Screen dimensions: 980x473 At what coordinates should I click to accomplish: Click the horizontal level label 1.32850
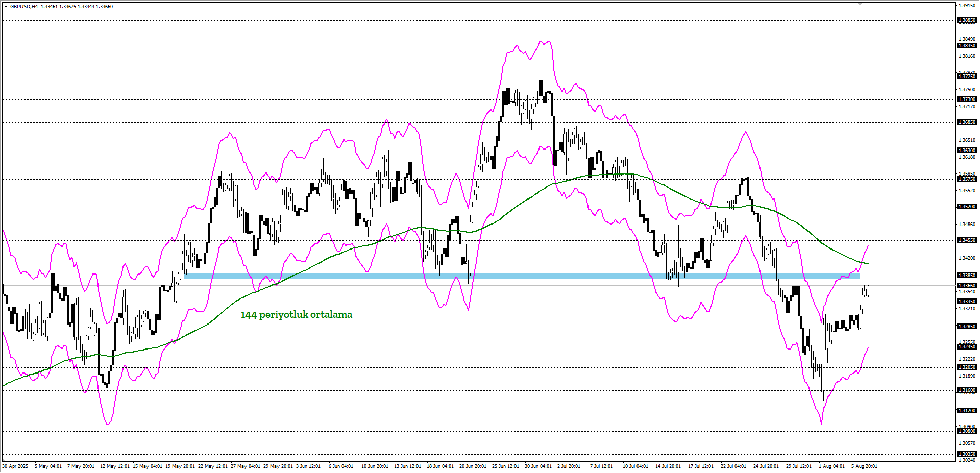point(967,327)
